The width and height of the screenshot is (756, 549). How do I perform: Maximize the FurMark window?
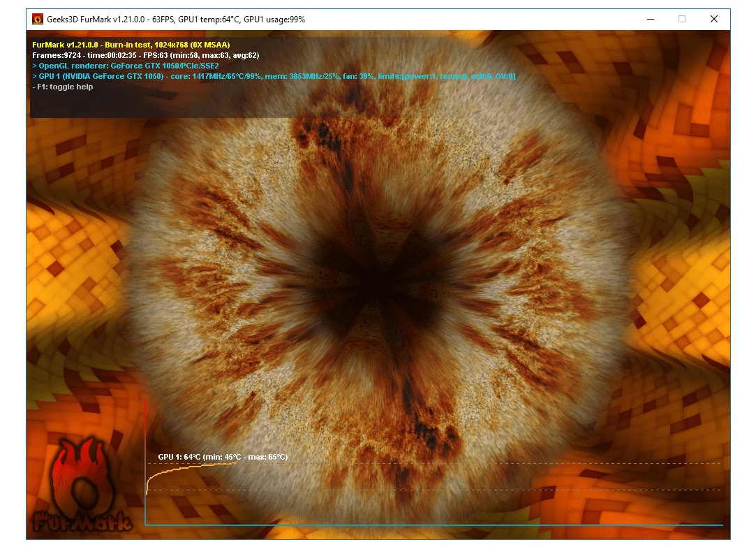[682, 20]
